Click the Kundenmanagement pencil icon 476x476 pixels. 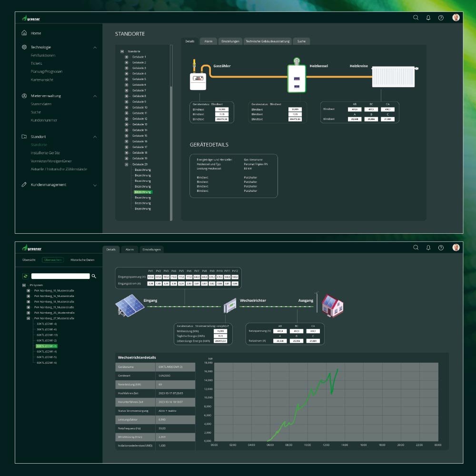(24, 185)
